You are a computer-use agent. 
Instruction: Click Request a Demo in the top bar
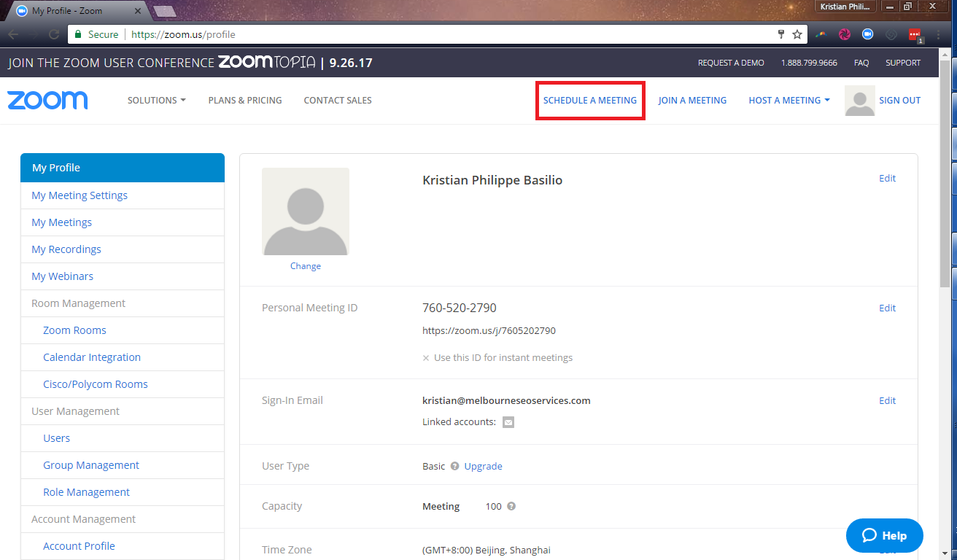coord(731,63)
